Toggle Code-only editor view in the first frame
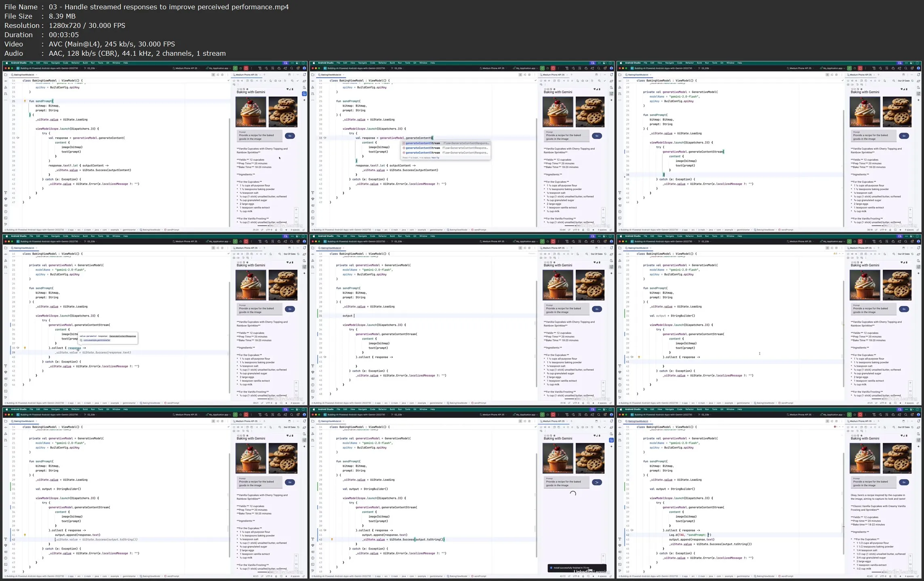The image size is (924, 581). pyautogui.click(x=213, y=75)
